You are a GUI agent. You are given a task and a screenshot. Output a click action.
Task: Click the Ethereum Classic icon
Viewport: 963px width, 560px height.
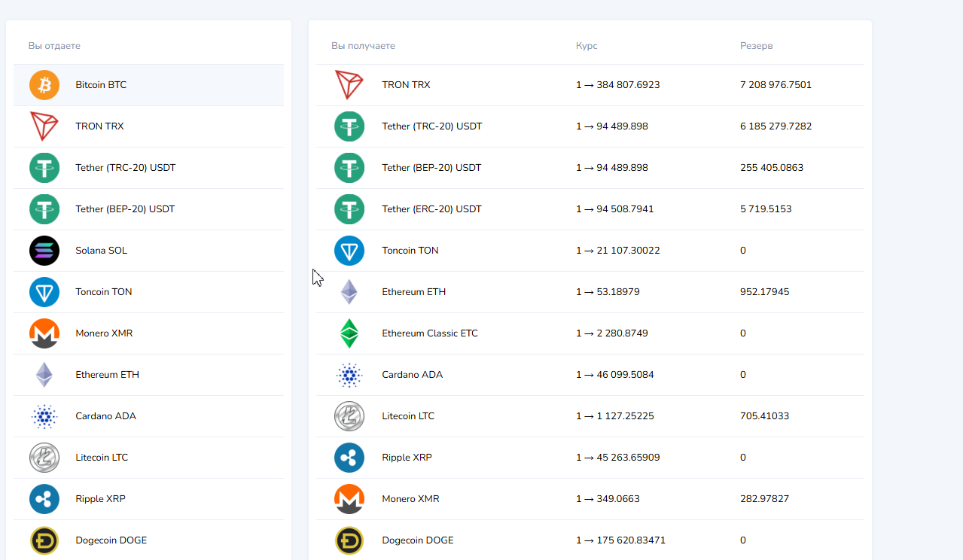point(349,333)
